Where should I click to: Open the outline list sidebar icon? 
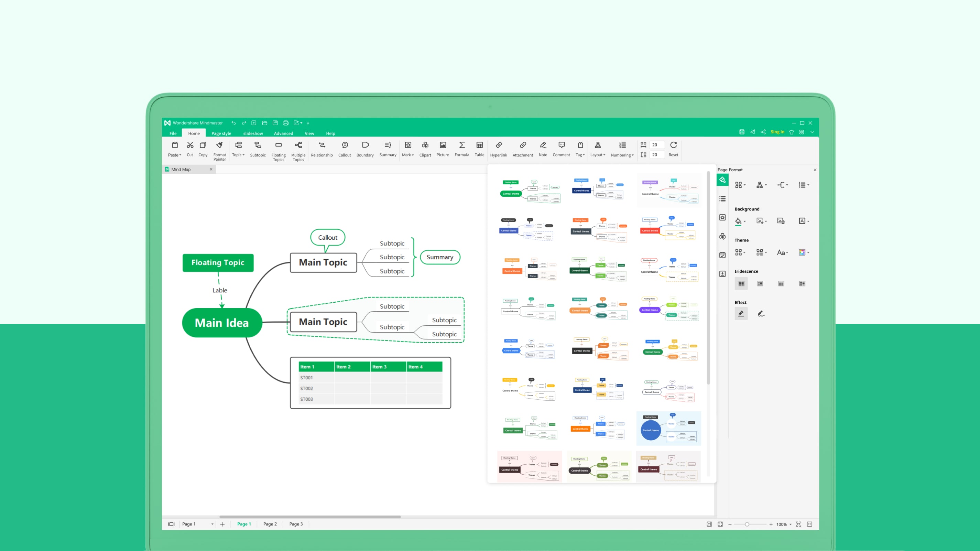tap(722, 199)
